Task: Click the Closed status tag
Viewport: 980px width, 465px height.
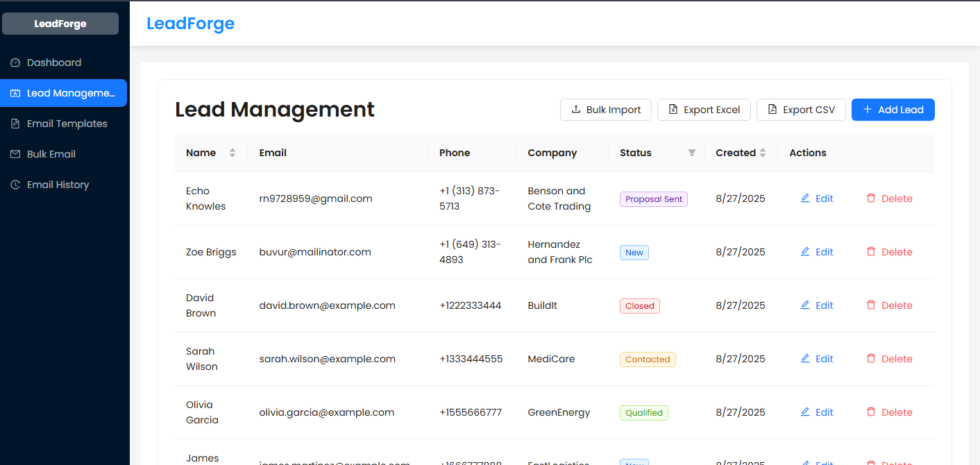Action: (640, 306)
